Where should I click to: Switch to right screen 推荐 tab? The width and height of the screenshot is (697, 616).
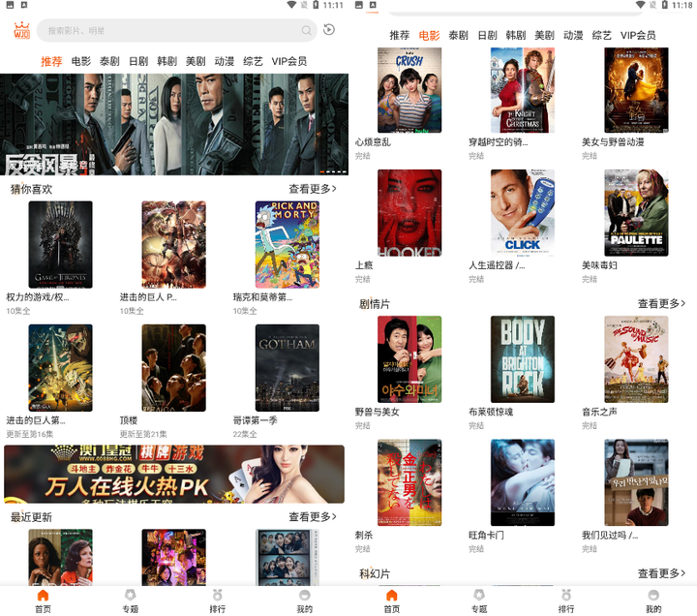(x=399, y=35)
